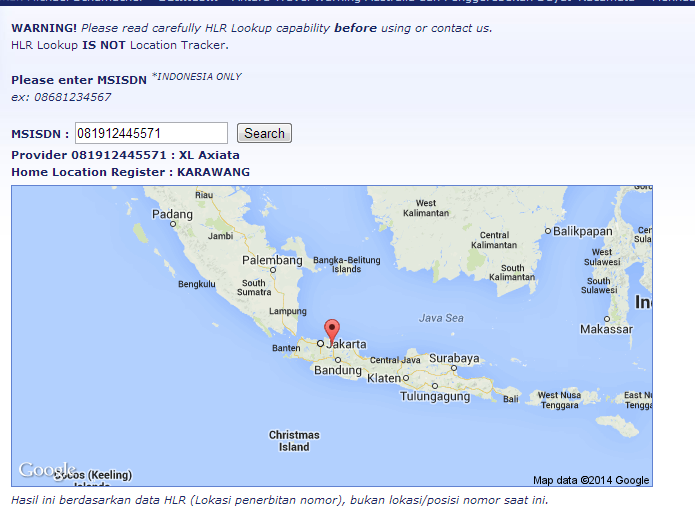Click the Home Location Register KARAWANG text
Image resolution: width=695 pixels, height=510 pixels.
coord(130,172)
